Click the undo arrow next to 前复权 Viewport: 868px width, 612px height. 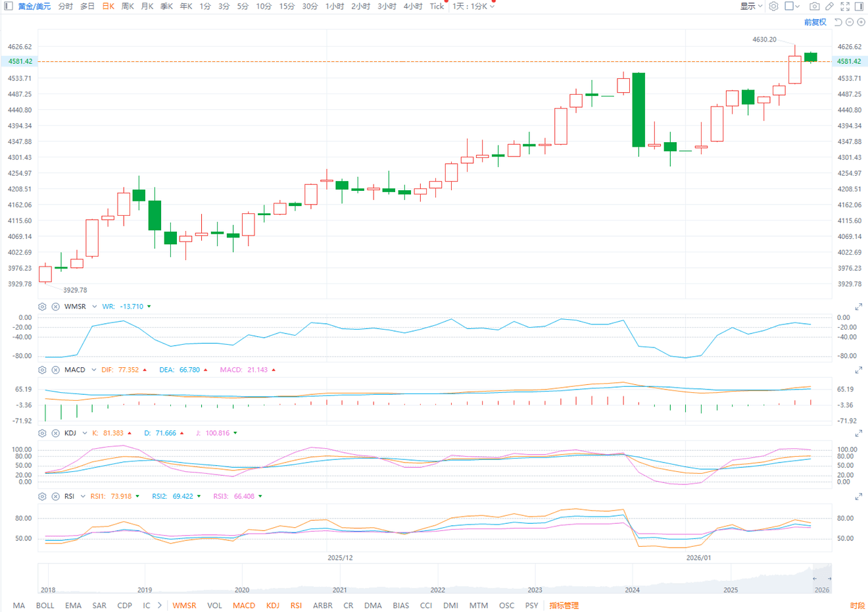(838, 22)
